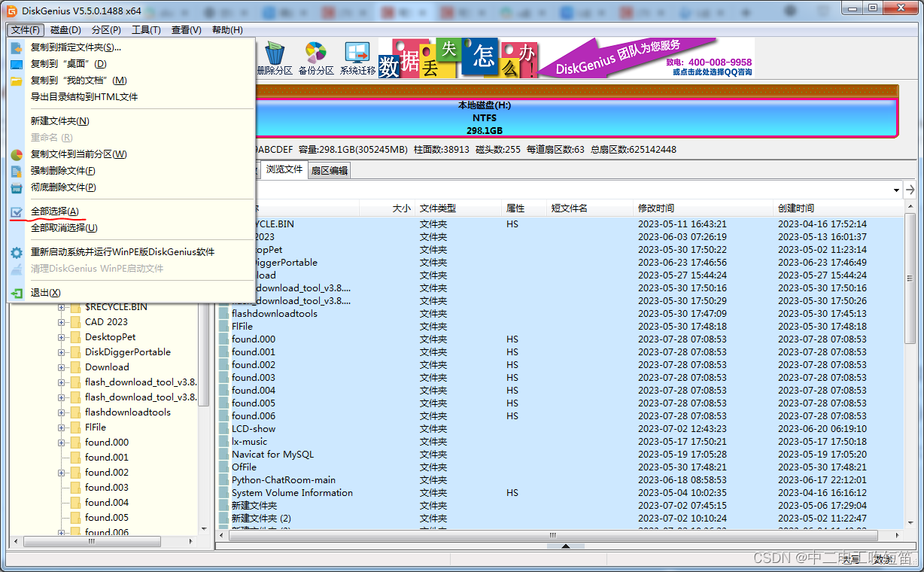Sort by the 文件类型 column header
Screen dimensions: 924x572
coord(458,208)
